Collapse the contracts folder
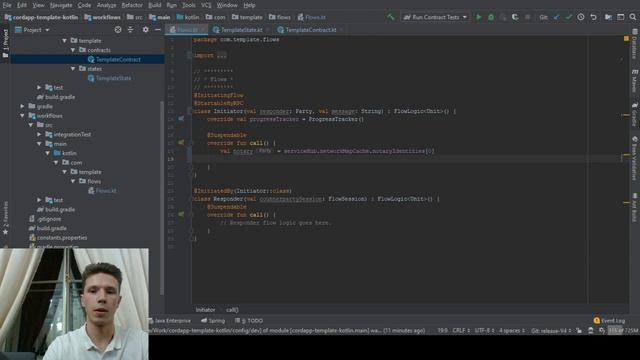 coord(73,50)
